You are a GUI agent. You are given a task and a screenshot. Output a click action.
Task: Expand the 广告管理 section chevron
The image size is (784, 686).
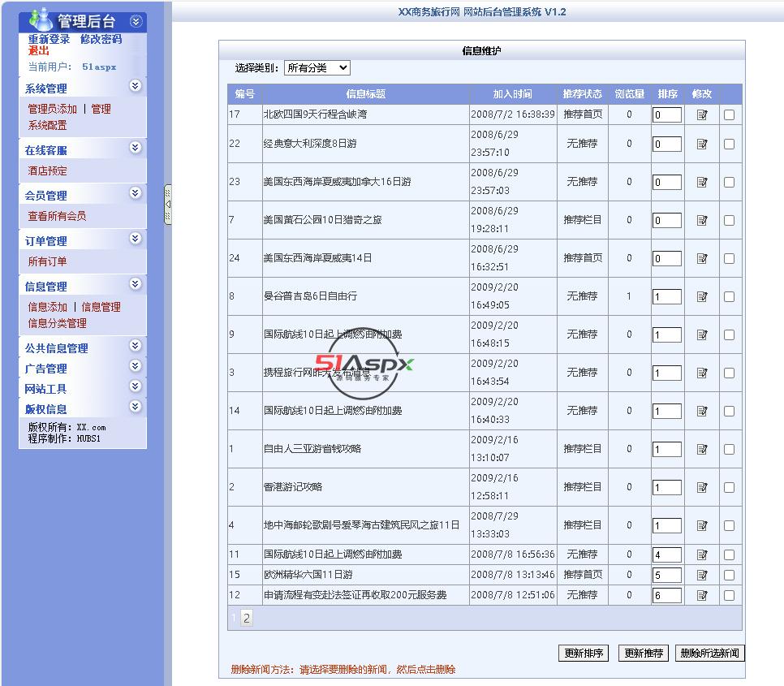click(x=135, y=365)
